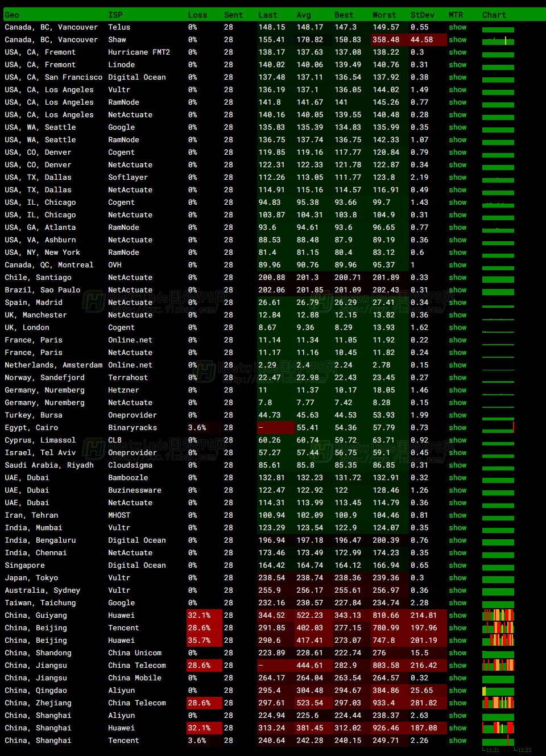Click show for San Francisco Digital Ocean
The image size is (546, 756).
(457, 77)
